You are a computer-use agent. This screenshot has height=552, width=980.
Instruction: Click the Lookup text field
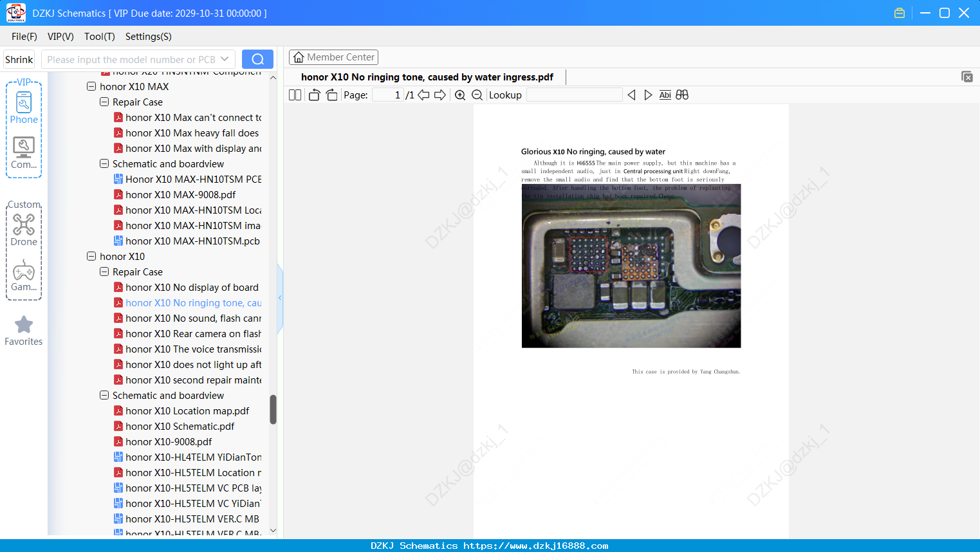(574, 95)
